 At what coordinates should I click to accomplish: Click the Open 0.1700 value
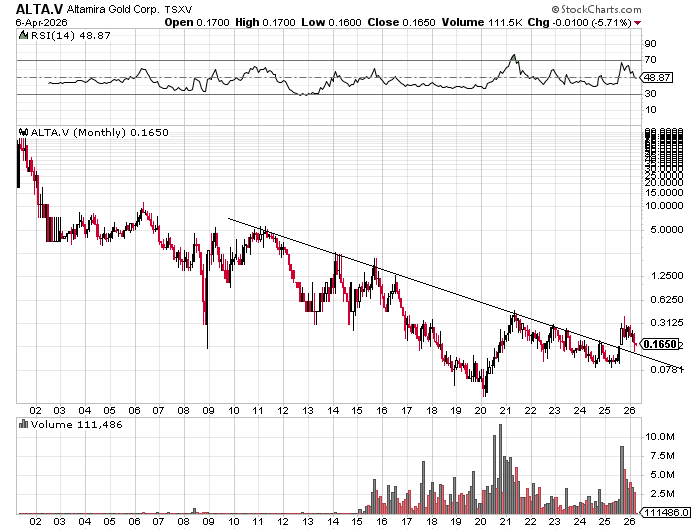pos(197,22)
